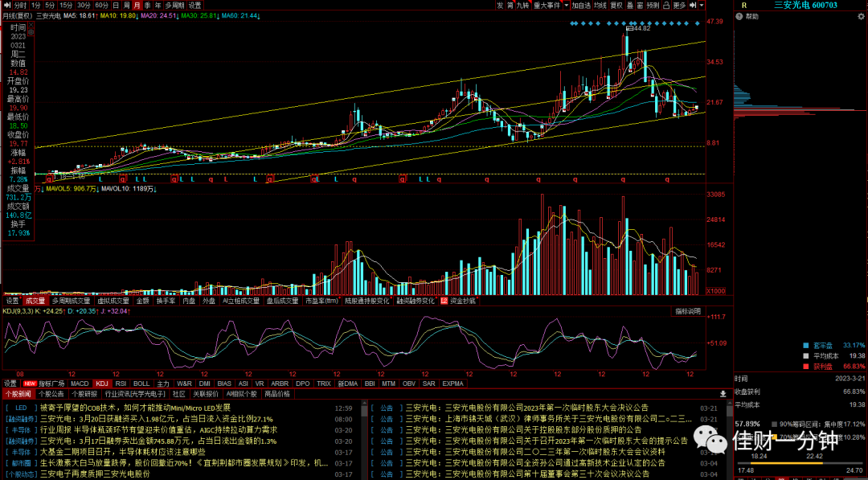The width and height of the screenshot is (868, 480).
Task: Open the 三安电子再度质押三安光电股份 news link
Action: (95, 474)
